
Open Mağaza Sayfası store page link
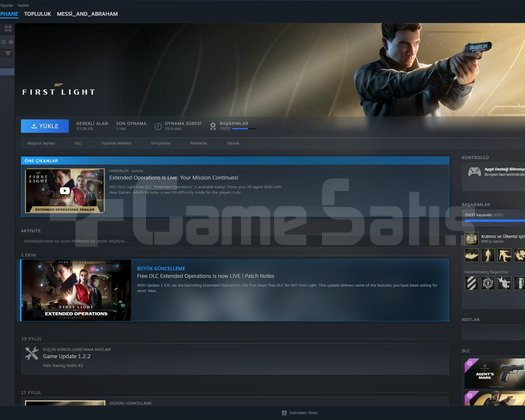(x=41, y=143)
